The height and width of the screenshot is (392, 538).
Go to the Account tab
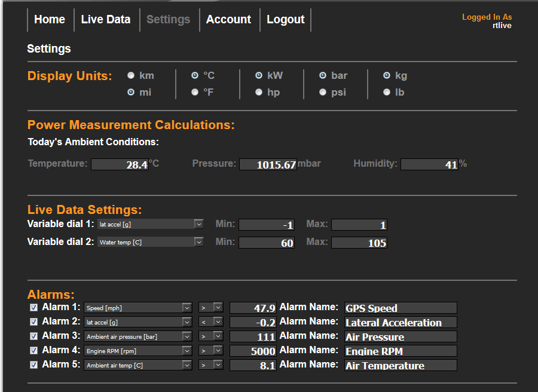[228, 20]
